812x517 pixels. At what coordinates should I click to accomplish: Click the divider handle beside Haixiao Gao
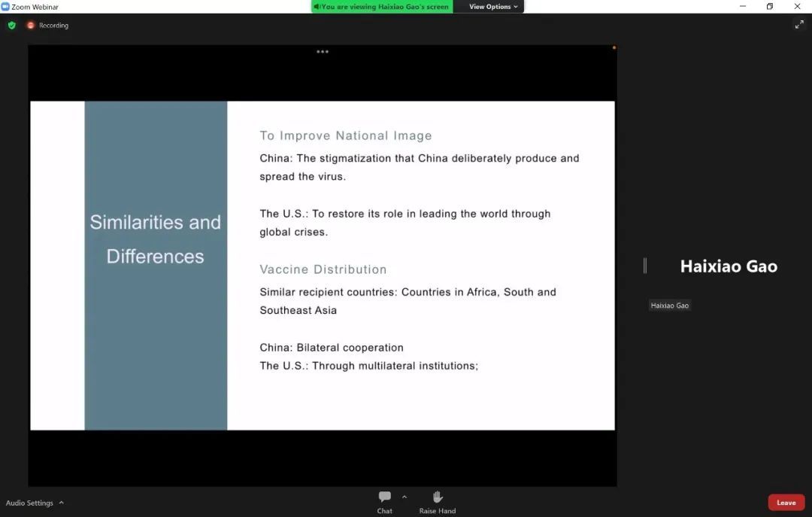tap(645, 266)
